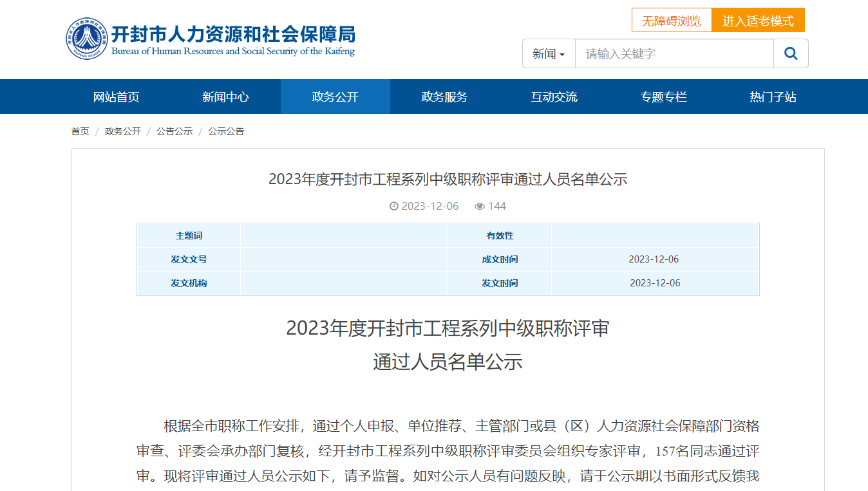Open the 互动交流 navigation item
Screen dimensions: 868x491
(554, 97)
